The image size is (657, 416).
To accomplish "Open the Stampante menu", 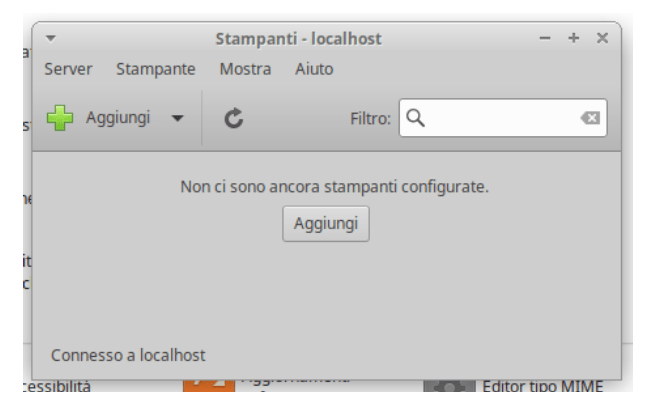I will coord(155,69).
